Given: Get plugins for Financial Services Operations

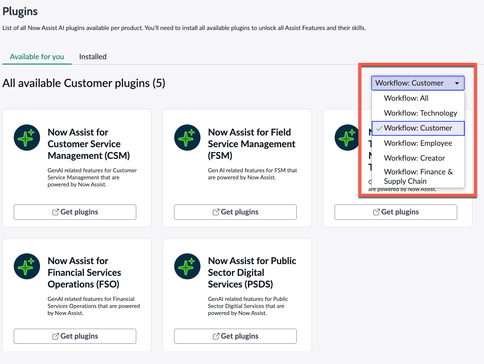Looking at the screenshot, I should click(x=75, y=336).
